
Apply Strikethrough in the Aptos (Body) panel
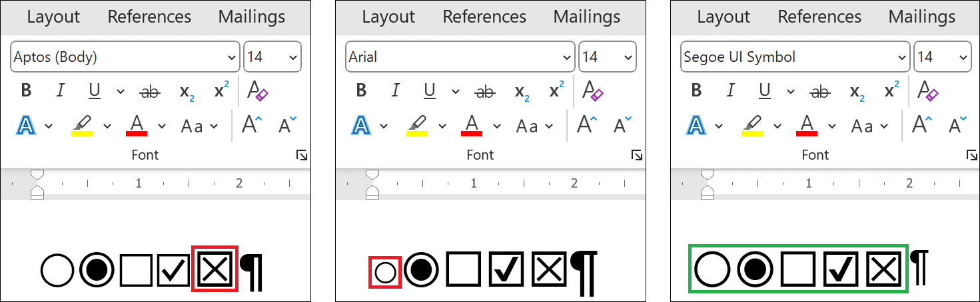(150, 92)
